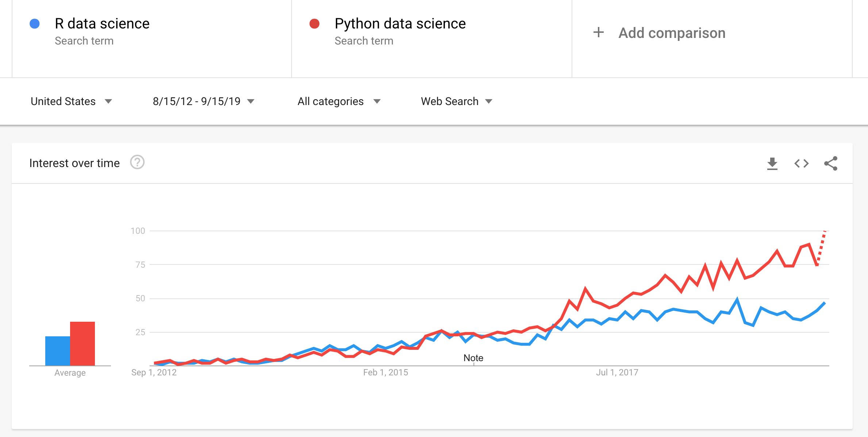Click the red Average bar
This screenshot has height=437, width=868.
pyautogui.click(x=82, y=343)
